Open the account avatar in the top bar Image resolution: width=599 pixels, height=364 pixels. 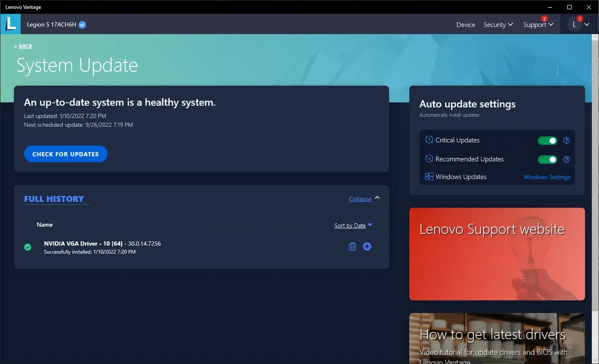click(x=574, y=24)
